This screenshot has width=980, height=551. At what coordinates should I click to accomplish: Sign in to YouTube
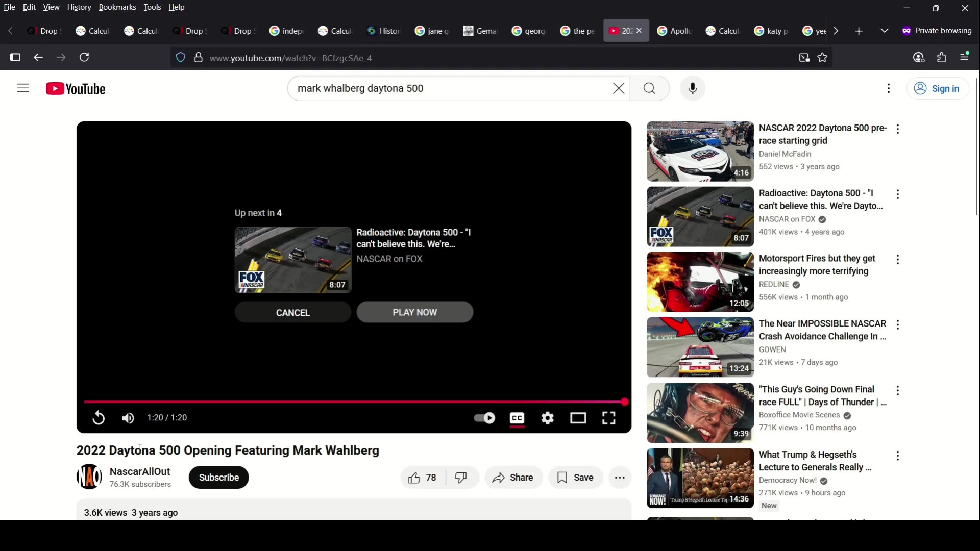pyautogui.click(x=938, y=89)
